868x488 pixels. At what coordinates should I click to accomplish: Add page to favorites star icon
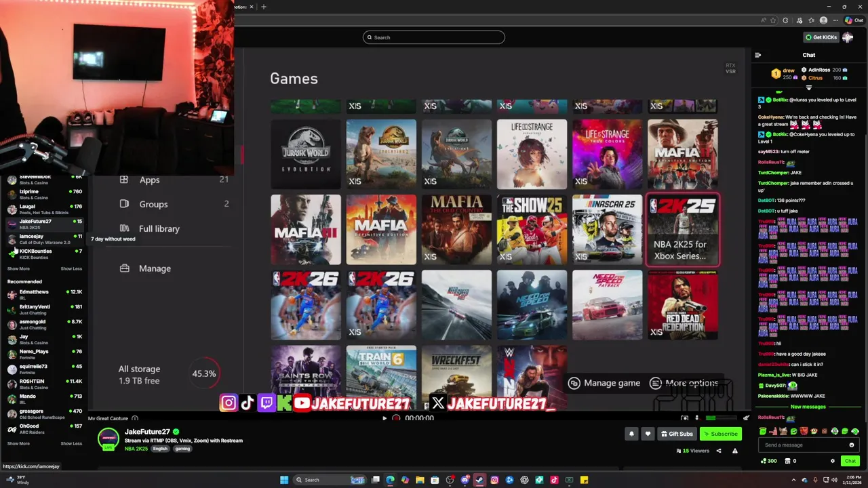[773, 20]
